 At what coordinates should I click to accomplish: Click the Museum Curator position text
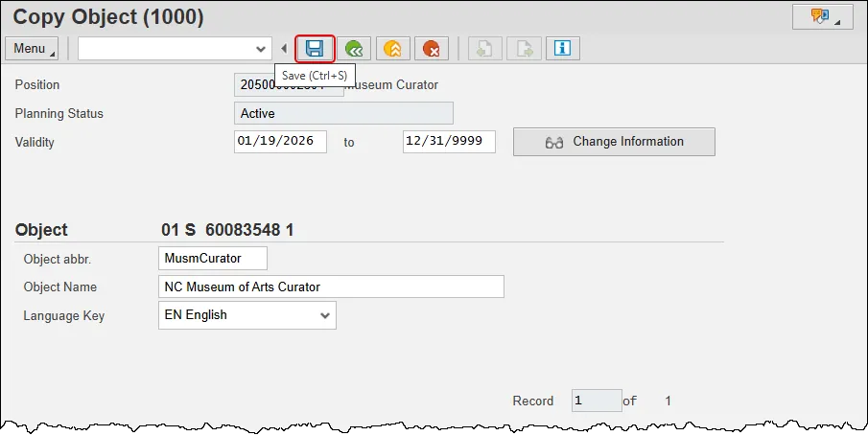[x=392, y=85]
